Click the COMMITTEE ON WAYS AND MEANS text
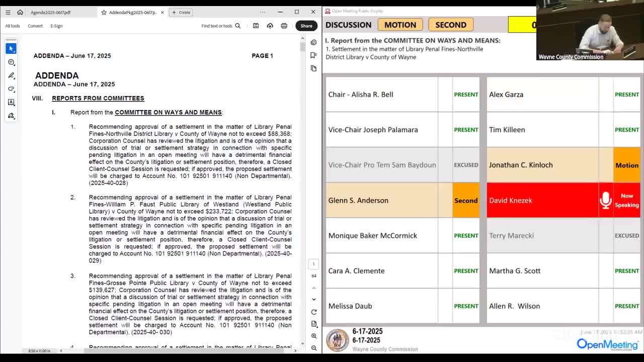The width and height of the screenshot is (644, 362). [x=168, y=112]
